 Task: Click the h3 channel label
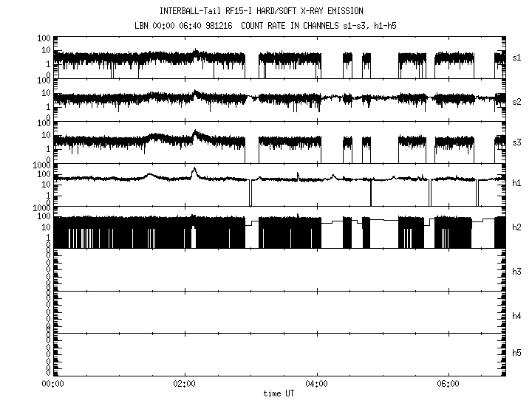tap(518, 270)
